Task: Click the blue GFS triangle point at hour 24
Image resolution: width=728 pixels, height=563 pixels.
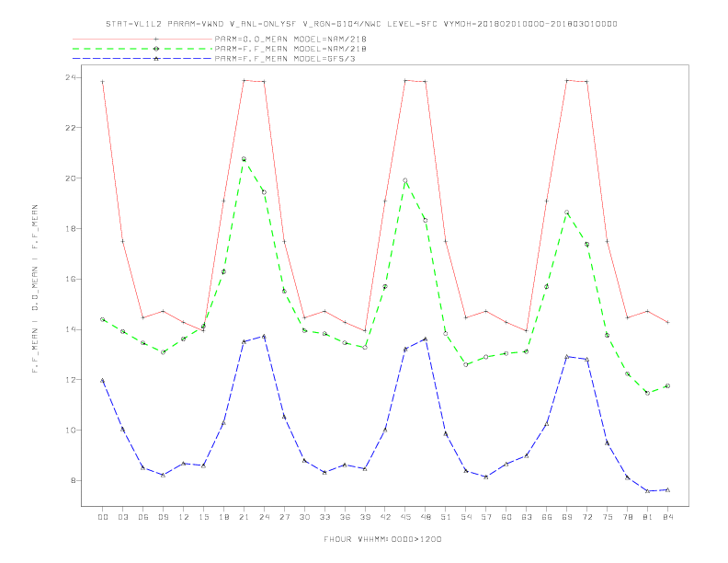Action: [264, 337]
